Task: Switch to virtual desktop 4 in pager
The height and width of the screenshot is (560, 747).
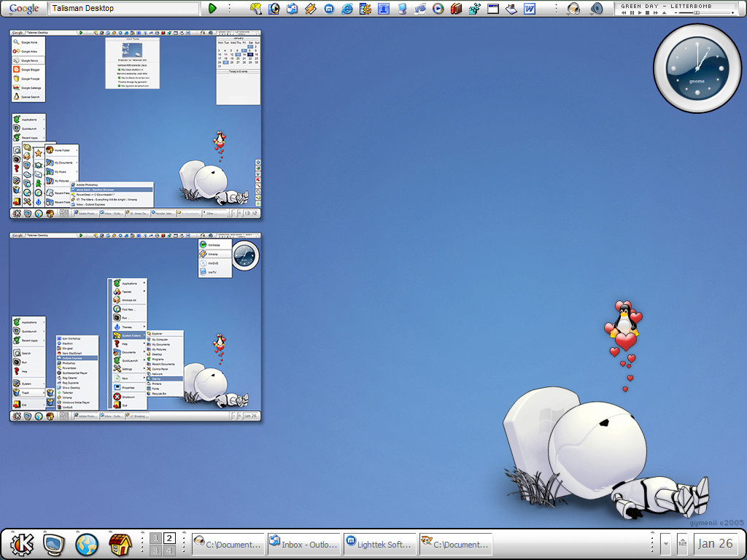Action: (169, 551)
